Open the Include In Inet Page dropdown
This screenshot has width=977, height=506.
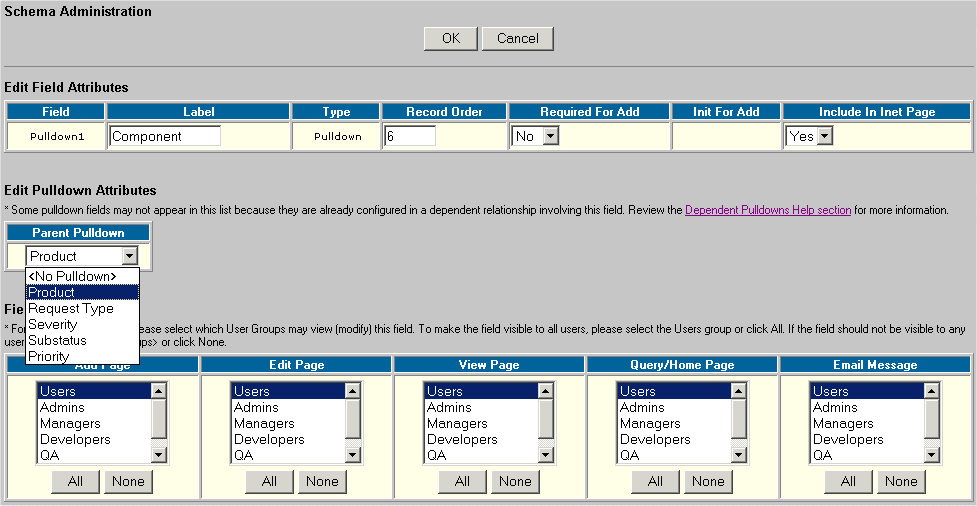tap(809, 136)
